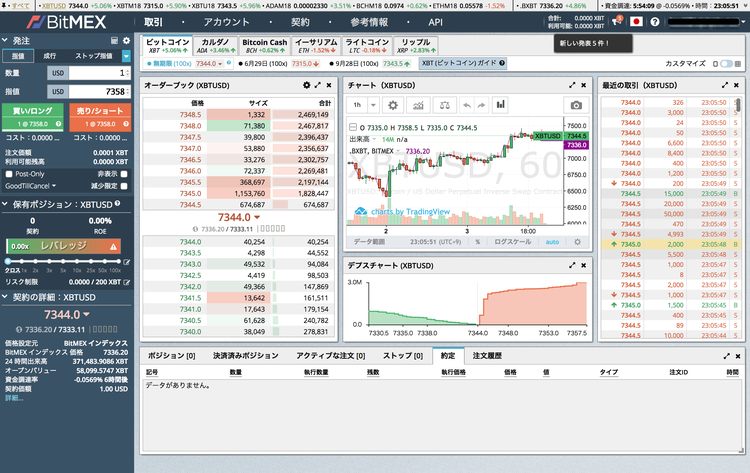Viewport: 750px width, 473px height.
Task: Toggle ログスケール in chart bottom bar
Action: (513, 242)
